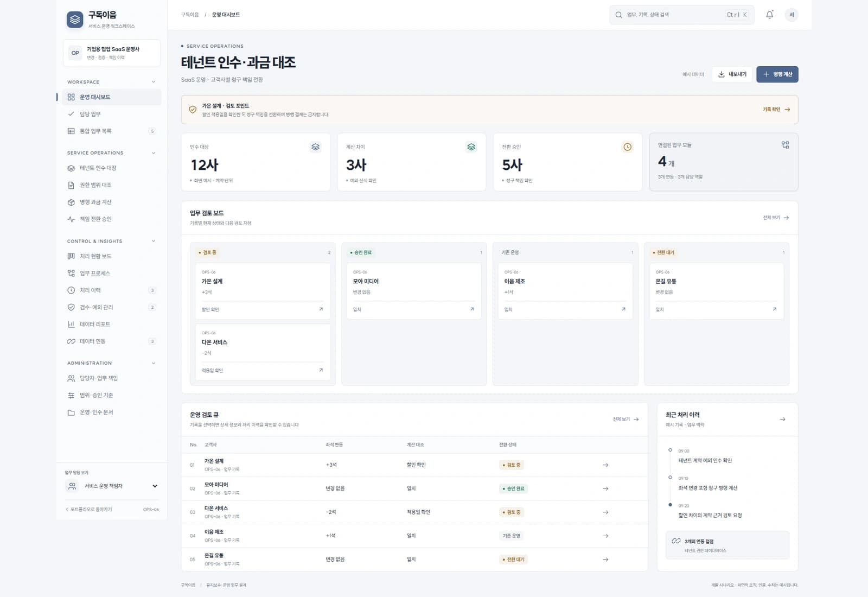Screen dimensions: 868x597
Task: Open the notifications bell icon
Action: coord(769,15)
